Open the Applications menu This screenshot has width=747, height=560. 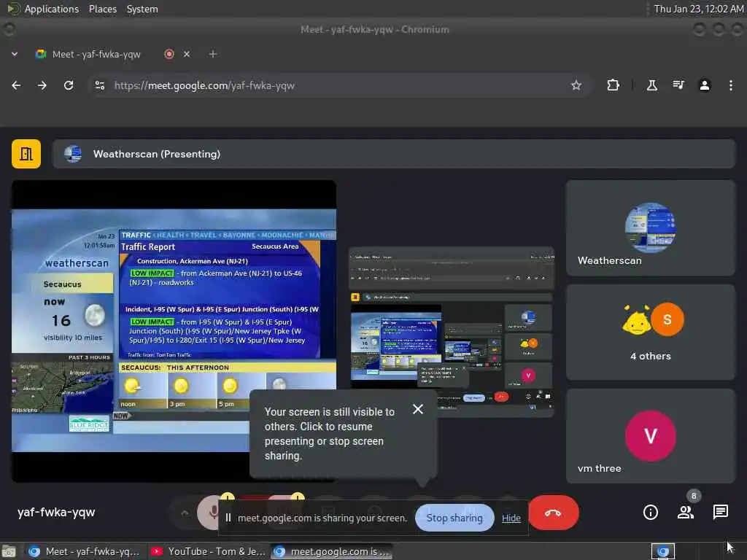pyautogui.click(x=52, y=9)
